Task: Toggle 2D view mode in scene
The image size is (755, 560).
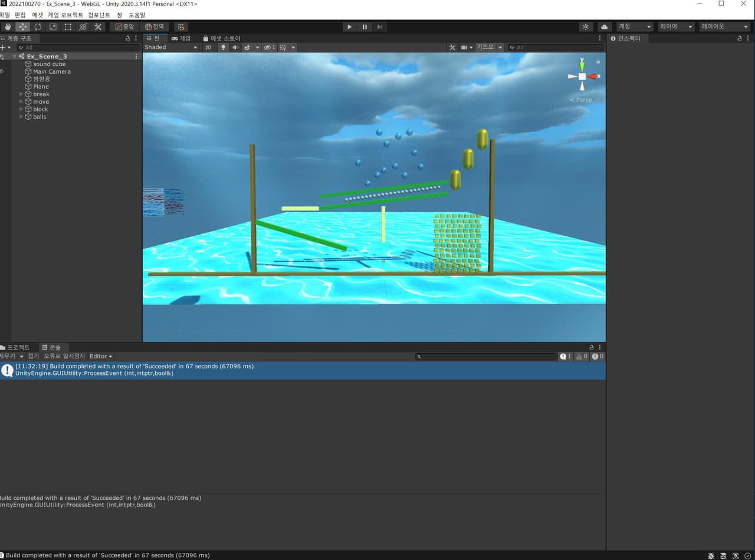Action: [x=208, y=47]
